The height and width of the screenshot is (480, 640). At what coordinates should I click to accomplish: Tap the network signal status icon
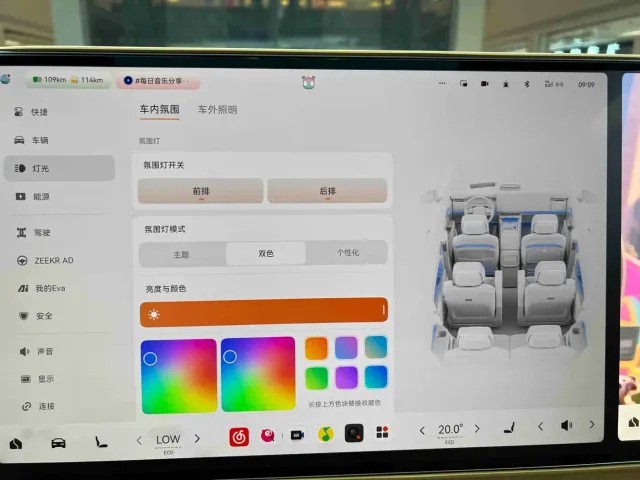coord(554,84)
